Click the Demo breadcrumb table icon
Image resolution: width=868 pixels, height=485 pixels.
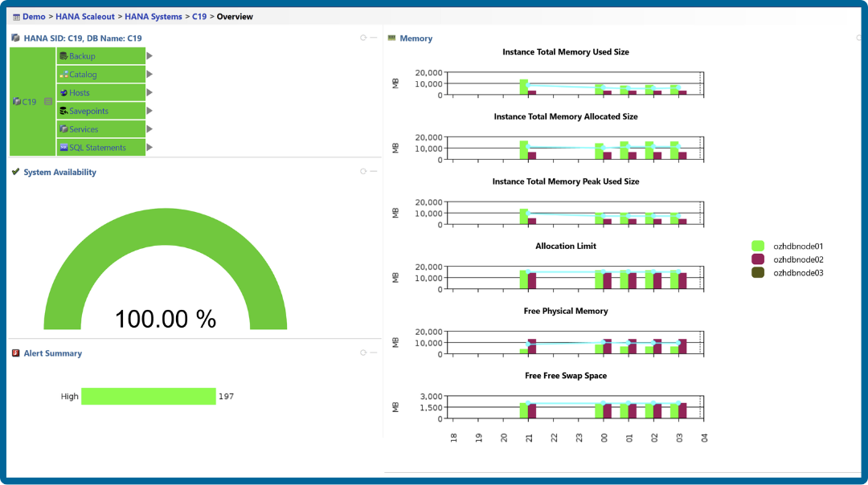click(x=17, y=17)
